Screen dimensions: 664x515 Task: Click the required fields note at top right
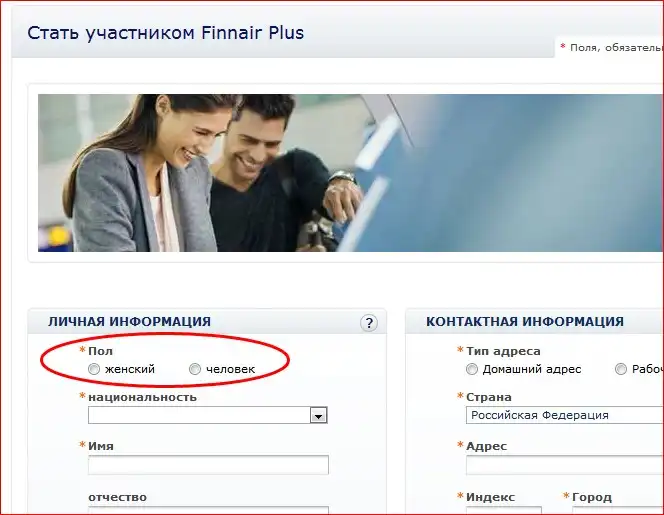pyautogui.click(x=612, y=47)
